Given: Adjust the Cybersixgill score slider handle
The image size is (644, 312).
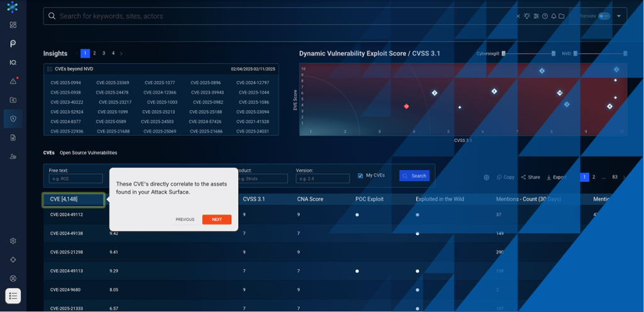Looking at the screenshot, I should 504,54.
